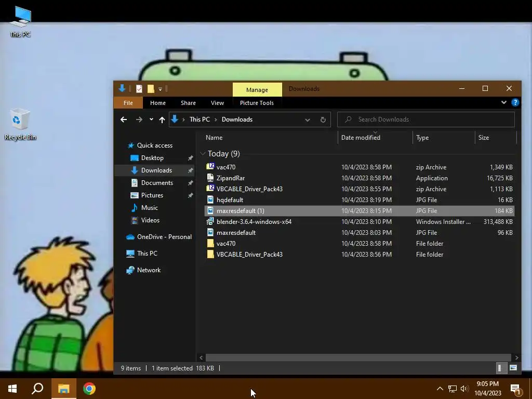Viewport: 532px width, 399px height.
Task: Select This PC in navigation pane
Action: (x=147, y=254)
